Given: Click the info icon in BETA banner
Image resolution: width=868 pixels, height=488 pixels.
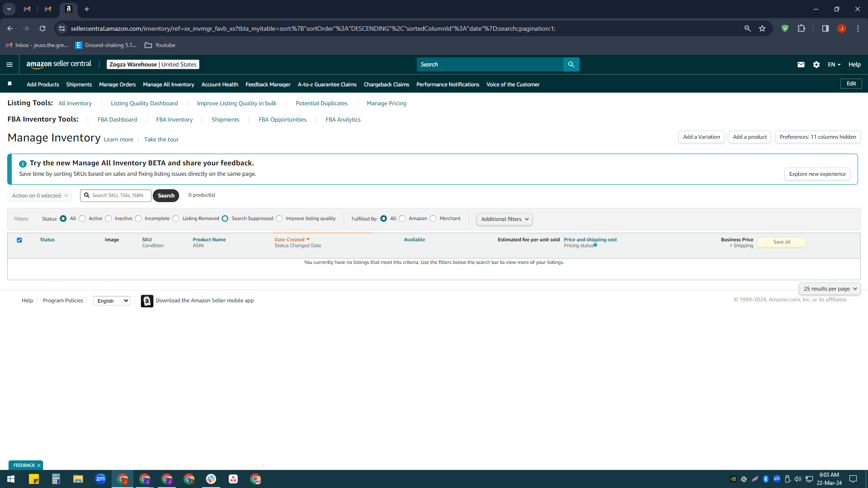Looking at the screenshot, I should coord(23,164).
